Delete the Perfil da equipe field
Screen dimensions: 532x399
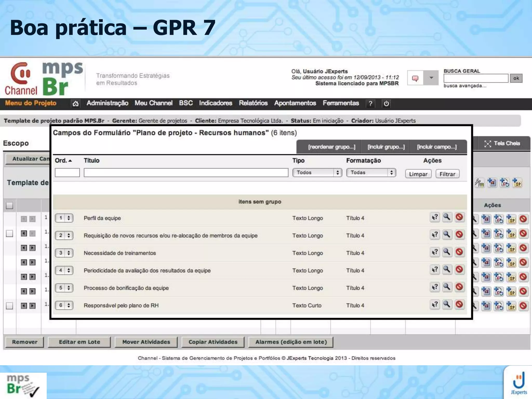(x=459, y=217)
